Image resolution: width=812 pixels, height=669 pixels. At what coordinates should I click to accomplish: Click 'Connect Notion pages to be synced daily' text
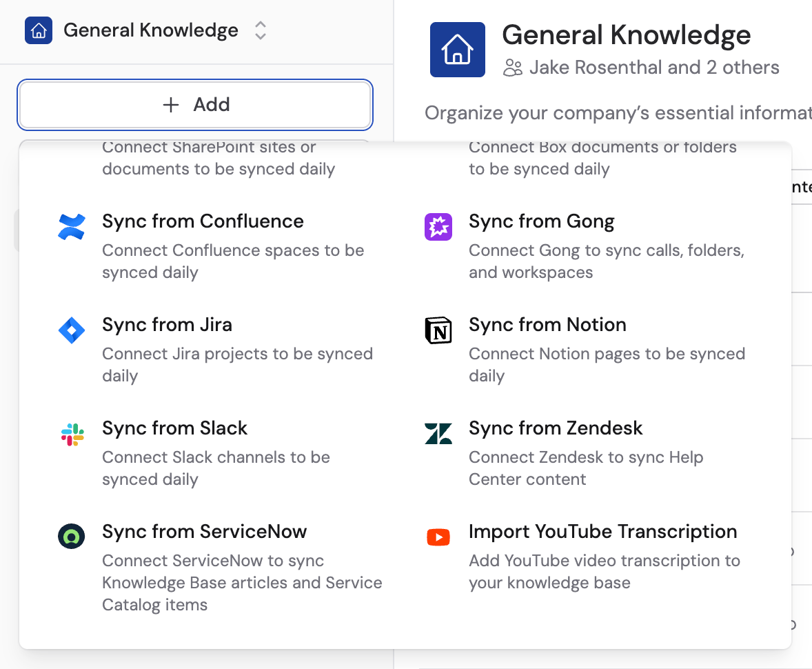click(607, 365)
